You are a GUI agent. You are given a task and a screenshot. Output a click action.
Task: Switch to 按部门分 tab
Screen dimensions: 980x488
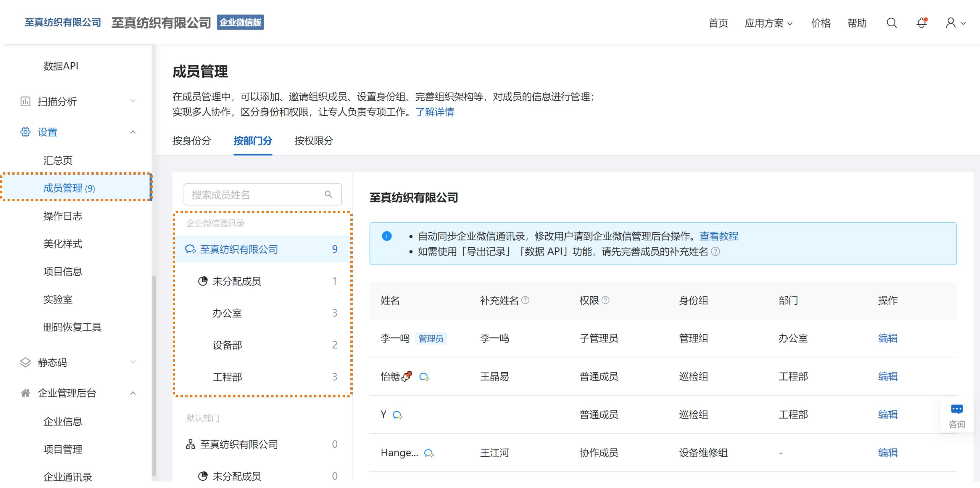[x=253, y=141]
